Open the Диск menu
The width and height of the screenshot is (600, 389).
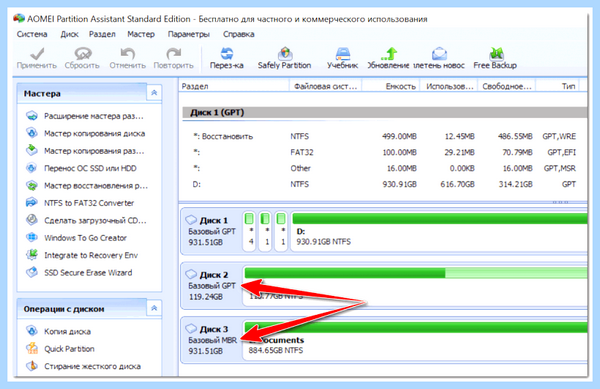pyautogui.click(x=69, y=34)
